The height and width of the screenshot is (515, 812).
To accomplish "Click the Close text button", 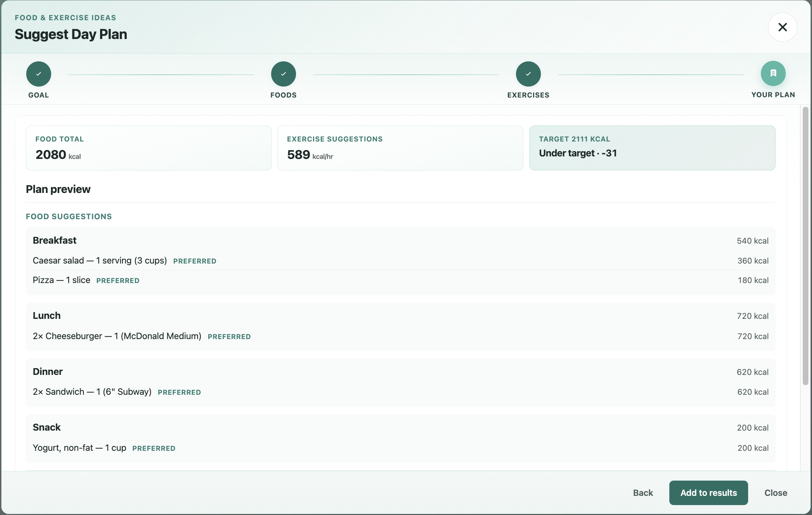I will pos(776,493).
